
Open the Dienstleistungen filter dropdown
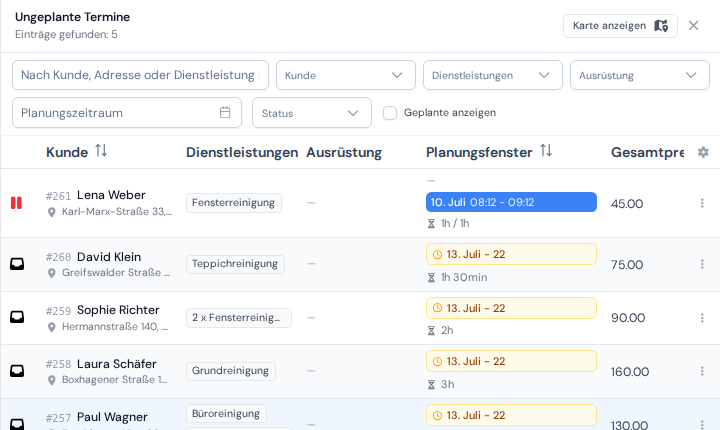(x=492, y=75)
